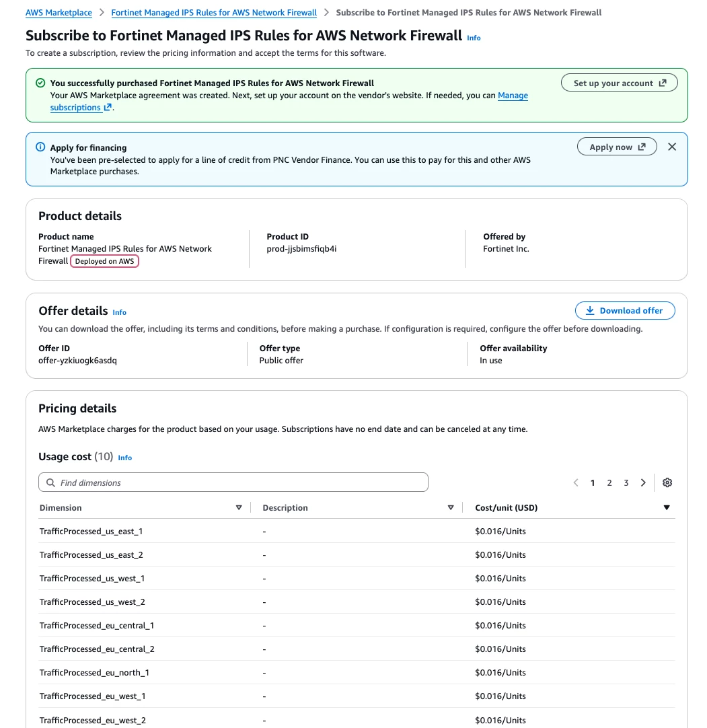707x728 pixels.
Task: Focus the Find dimensions search field
Action: tap(233, 482)
